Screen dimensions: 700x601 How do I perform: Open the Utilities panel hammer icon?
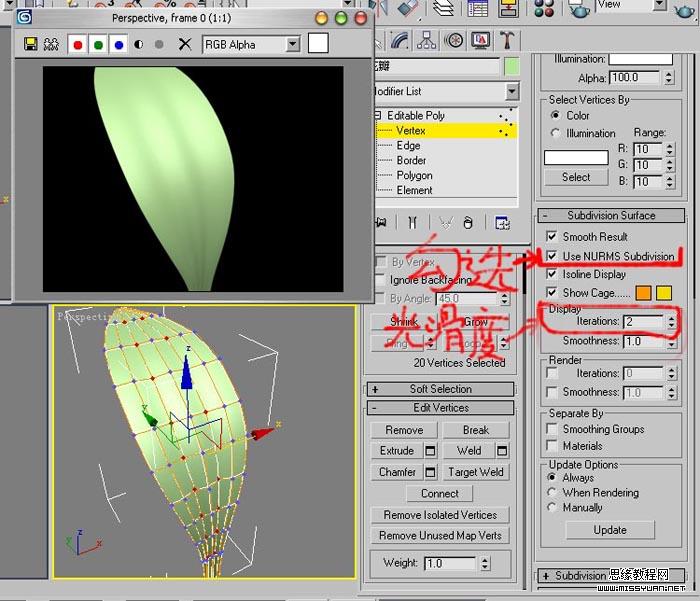tap(507, 41)
